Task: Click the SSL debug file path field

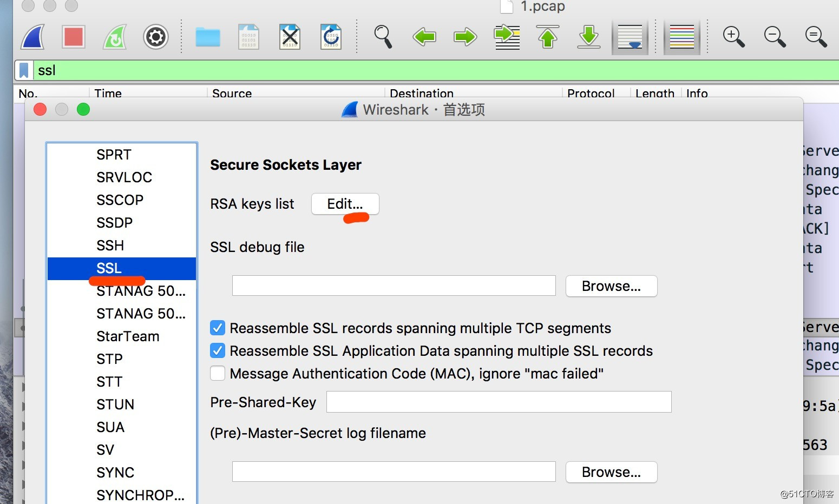Action: point(394,286)
